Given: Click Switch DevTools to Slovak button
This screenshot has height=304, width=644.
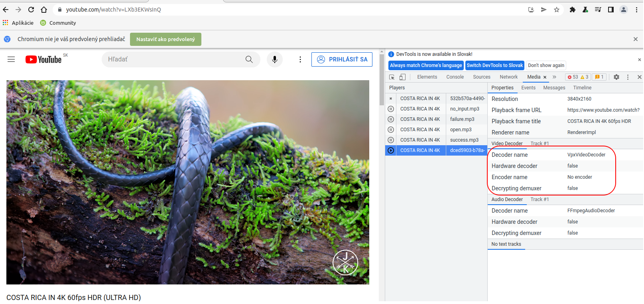Looking at the screenshot, I should [x=494, y=65].
